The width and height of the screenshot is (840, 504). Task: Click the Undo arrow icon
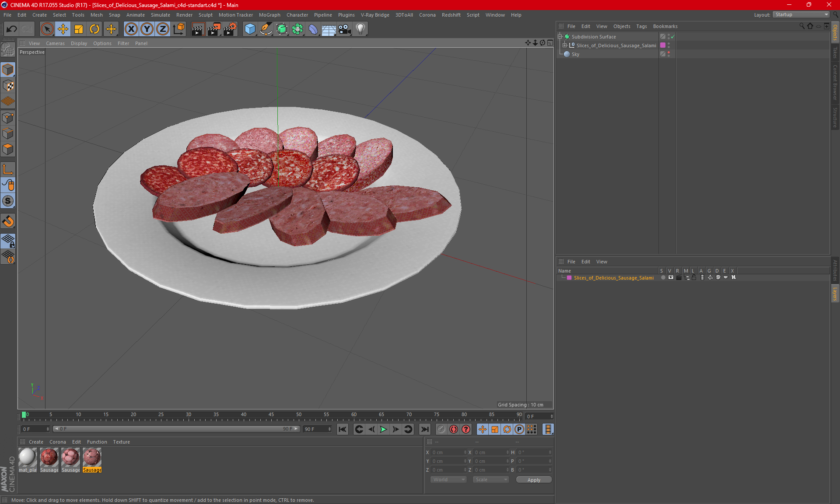click(x=12, y=29)
